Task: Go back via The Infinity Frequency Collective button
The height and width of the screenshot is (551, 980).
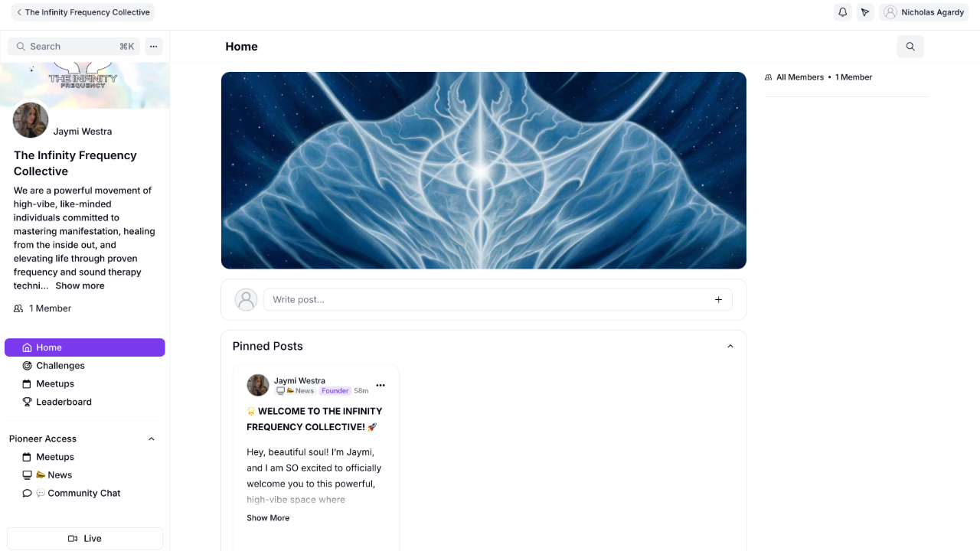Action: pos(83,12)
